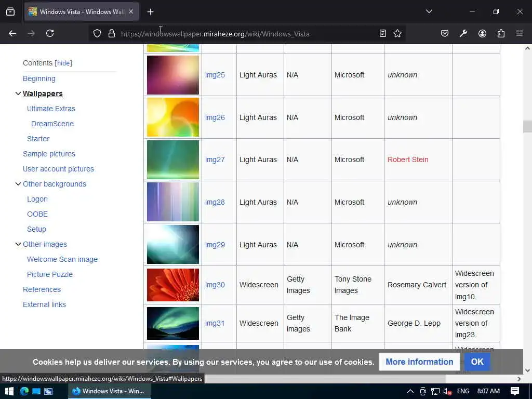
Task: Jump to OOBE section
Action: coord(37,214)
